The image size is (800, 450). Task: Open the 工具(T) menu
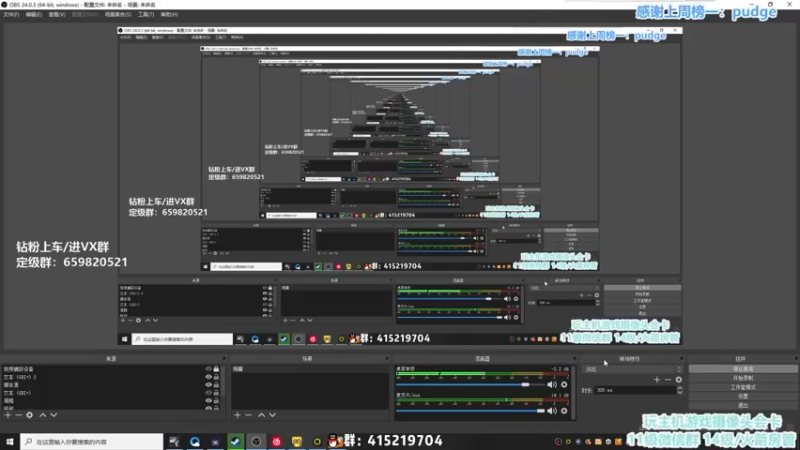point(145,15)
